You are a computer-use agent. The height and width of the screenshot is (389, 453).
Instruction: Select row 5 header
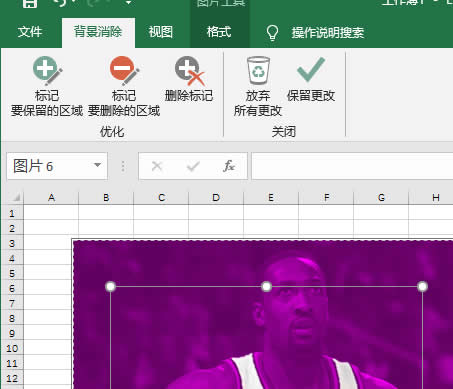tap(12, 273)
